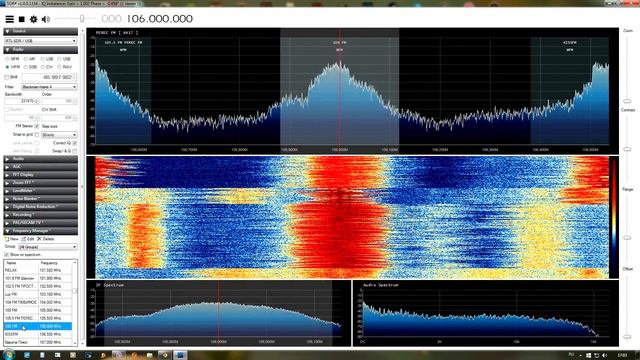The image size is (640, 360).
Task: Enable the Swap I & Q checkbox
Action: pyautogui.click(x=75, y=151)
